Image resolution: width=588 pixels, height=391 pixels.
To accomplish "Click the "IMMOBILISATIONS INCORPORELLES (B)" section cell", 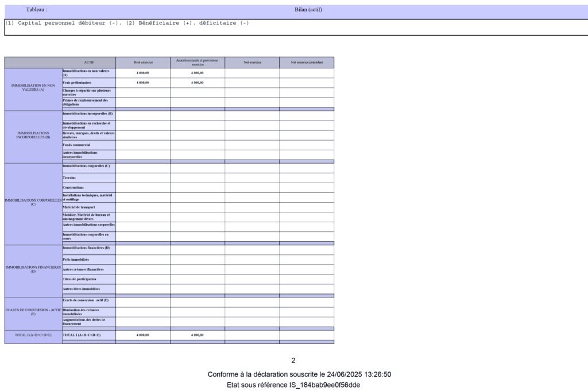I will [33, 136].
